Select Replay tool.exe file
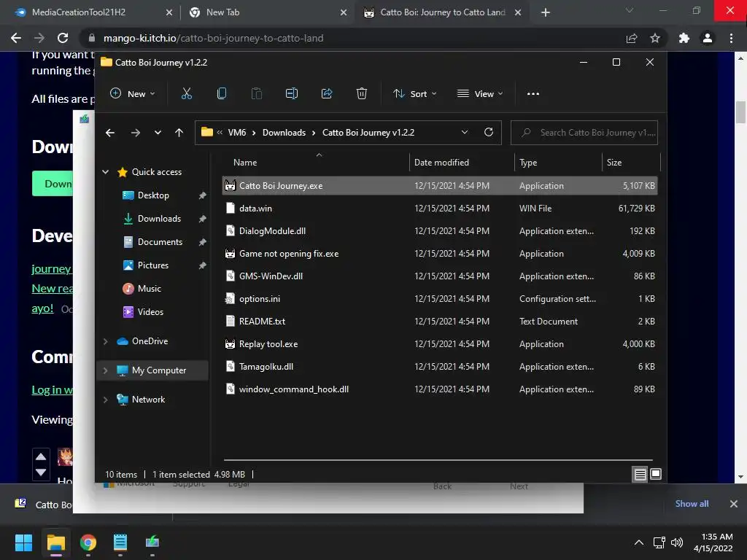Viewport: 747px width, 560px height. [440, 344]
